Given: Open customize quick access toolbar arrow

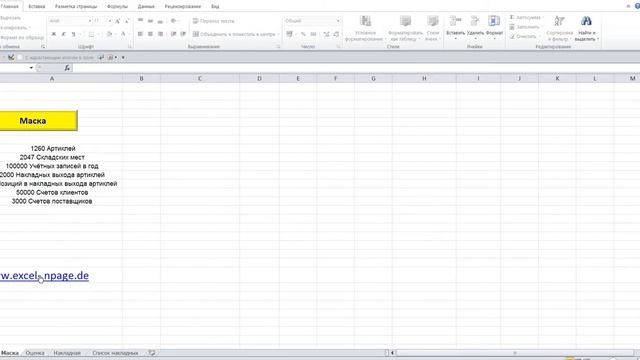Looking at the screenshot, I should click(123, 58).
